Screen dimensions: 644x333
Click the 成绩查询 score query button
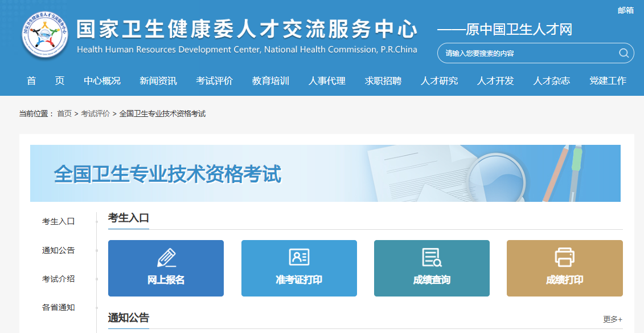click(431, 268)
